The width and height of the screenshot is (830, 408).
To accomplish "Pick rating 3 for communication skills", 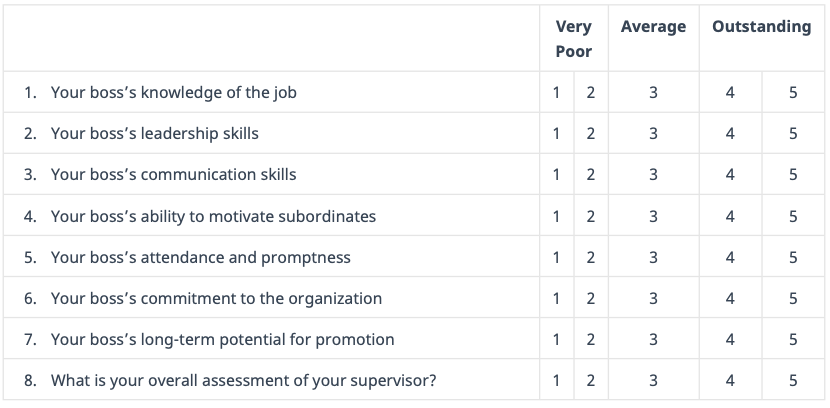I will pos(653,175).
